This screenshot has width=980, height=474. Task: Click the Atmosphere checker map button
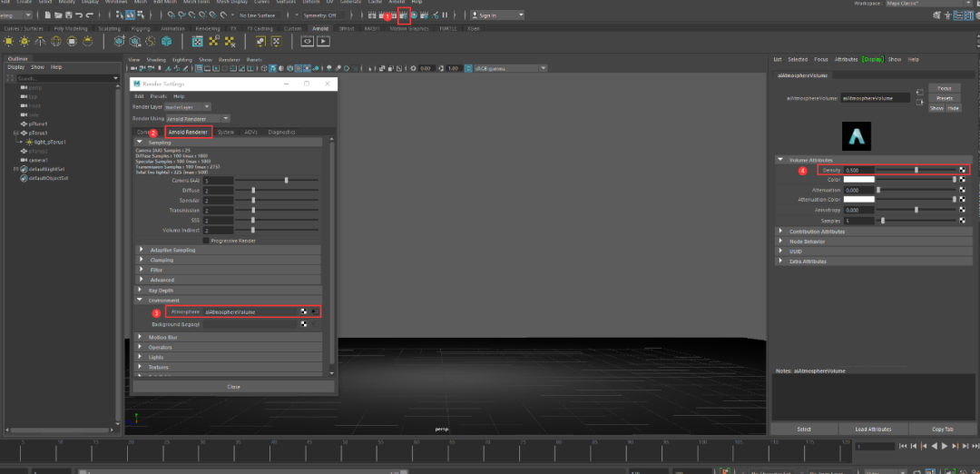click(304, 311)
